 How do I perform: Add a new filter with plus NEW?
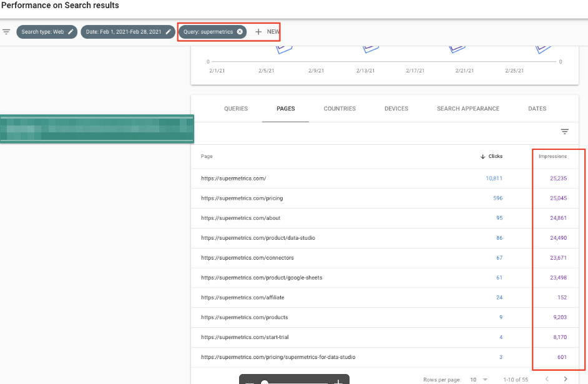click(x=267, y=32)
